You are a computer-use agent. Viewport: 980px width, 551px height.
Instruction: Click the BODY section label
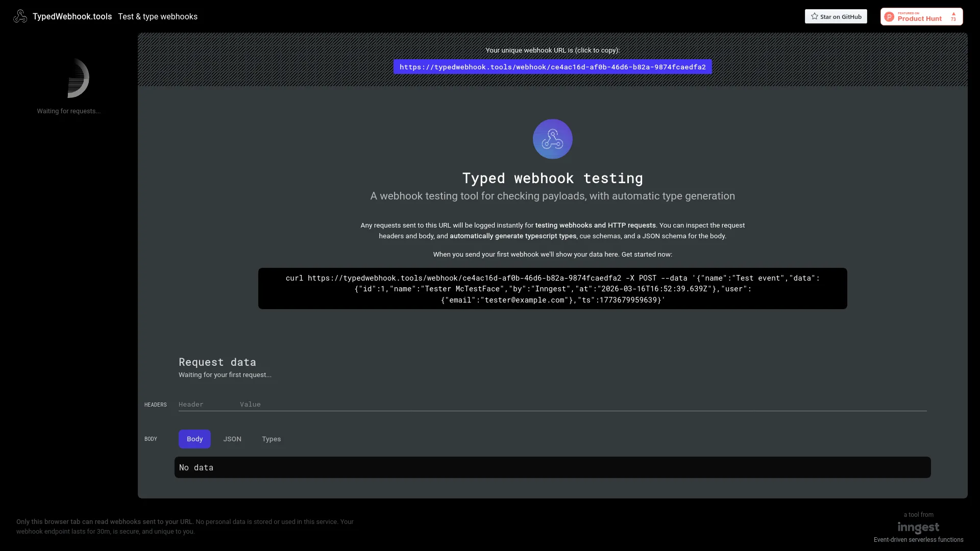pos(151,439)
